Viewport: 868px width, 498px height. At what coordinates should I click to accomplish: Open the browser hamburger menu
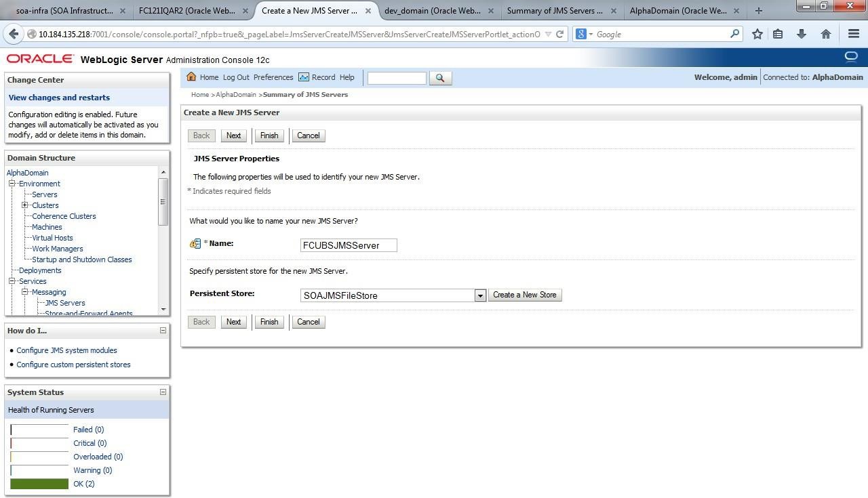pyautogui.click(x=854, y=34)
